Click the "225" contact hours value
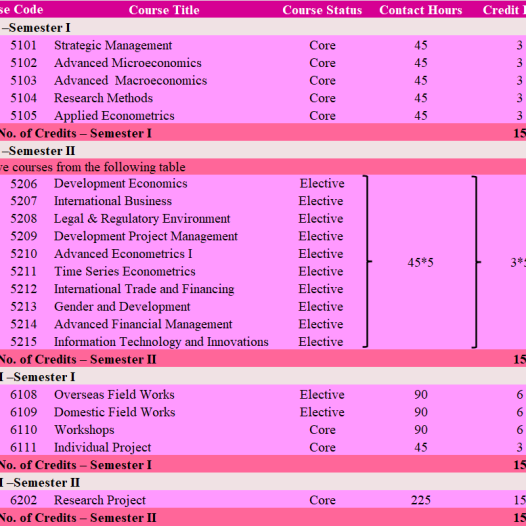 [x=421, y=500]
